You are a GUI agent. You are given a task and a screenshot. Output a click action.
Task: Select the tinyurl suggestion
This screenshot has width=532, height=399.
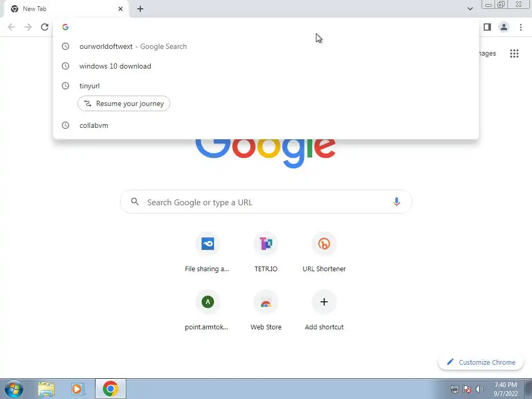[266, 86]
